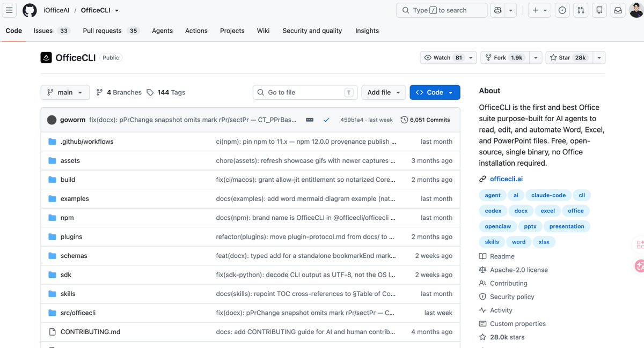
Task: Switch to the Actions tab
Action: tap(196, 31)
